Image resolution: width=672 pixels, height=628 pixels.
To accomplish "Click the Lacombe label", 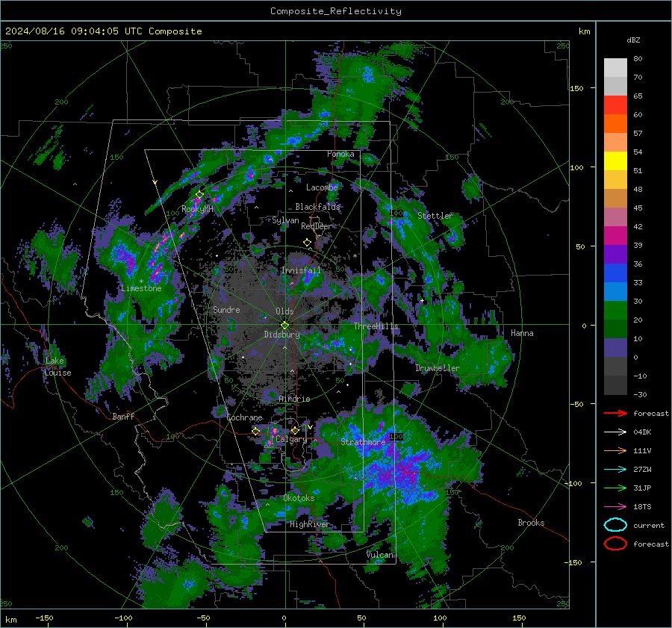I will (x=322, y=187).
